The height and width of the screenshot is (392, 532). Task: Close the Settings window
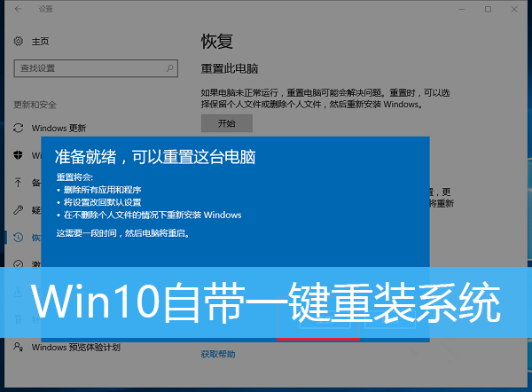tap(515, 9)
